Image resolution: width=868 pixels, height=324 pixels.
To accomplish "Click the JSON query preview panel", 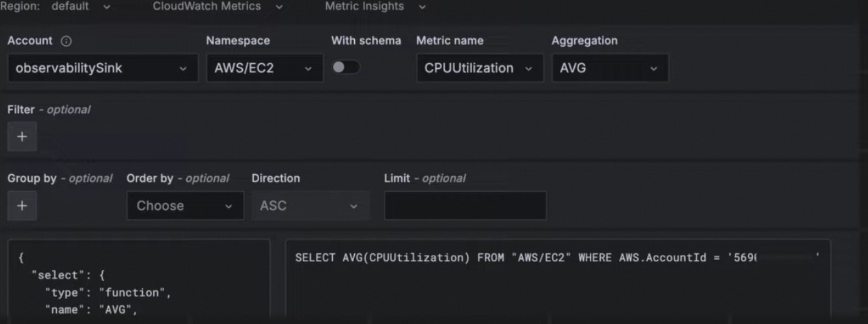I will click(138, 283).
